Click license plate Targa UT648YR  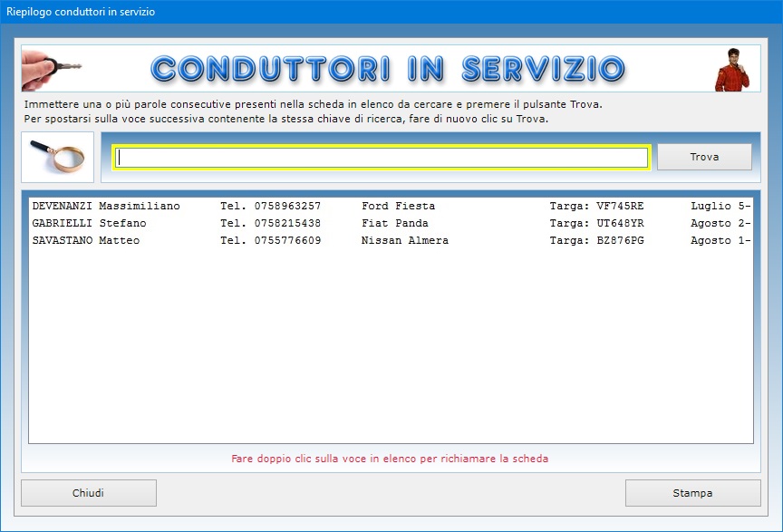[x=596, y=223]
